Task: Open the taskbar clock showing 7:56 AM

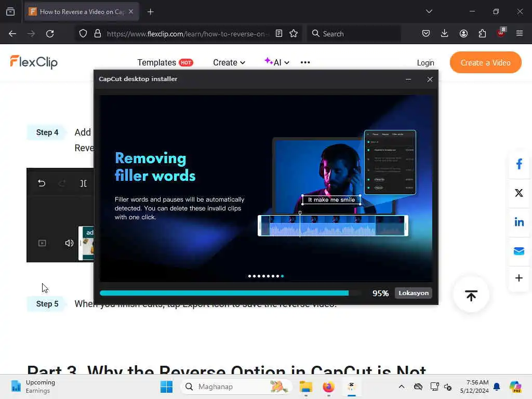Action: (x=474, y=387)
